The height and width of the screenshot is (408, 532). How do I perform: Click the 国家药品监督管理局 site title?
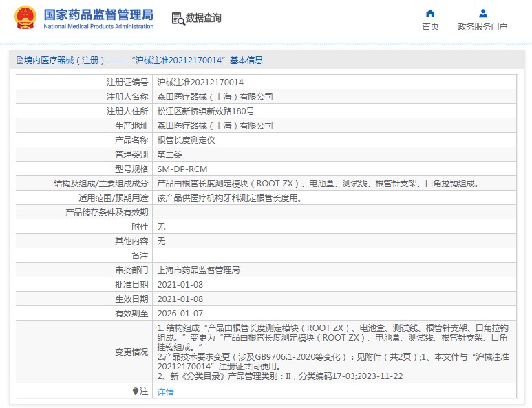point(98,14)
